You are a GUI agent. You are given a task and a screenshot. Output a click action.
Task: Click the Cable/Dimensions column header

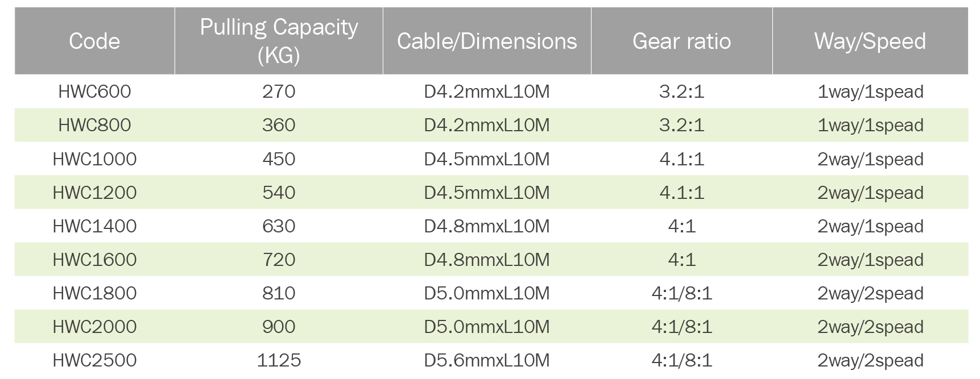487,41
